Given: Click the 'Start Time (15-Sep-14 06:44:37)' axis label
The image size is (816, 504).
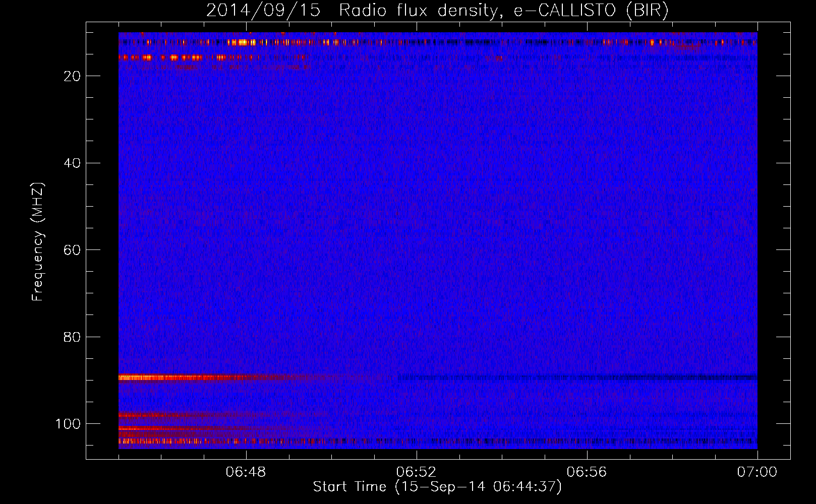Looking at the screenshot, I should pos(437,487).
